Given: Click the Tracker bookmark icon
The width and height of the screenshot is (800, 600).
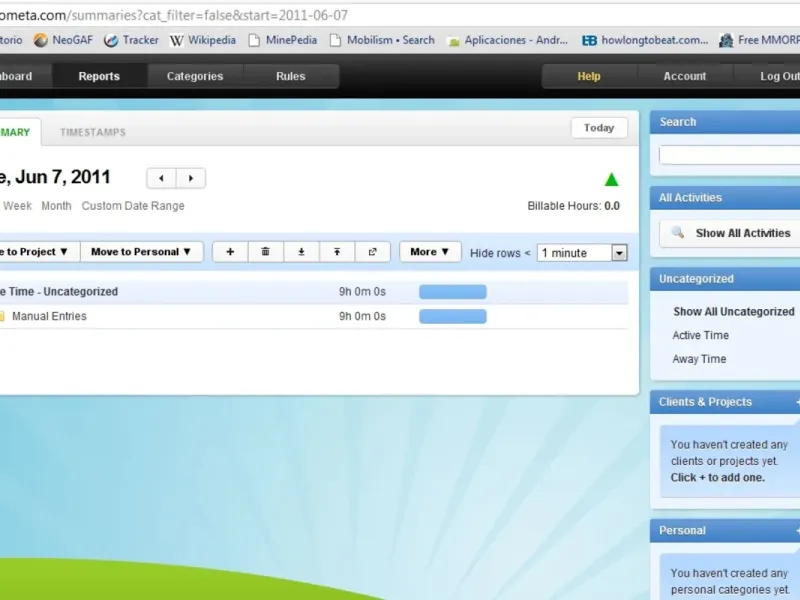Looking at the screenshot, I should pos(111,40).
